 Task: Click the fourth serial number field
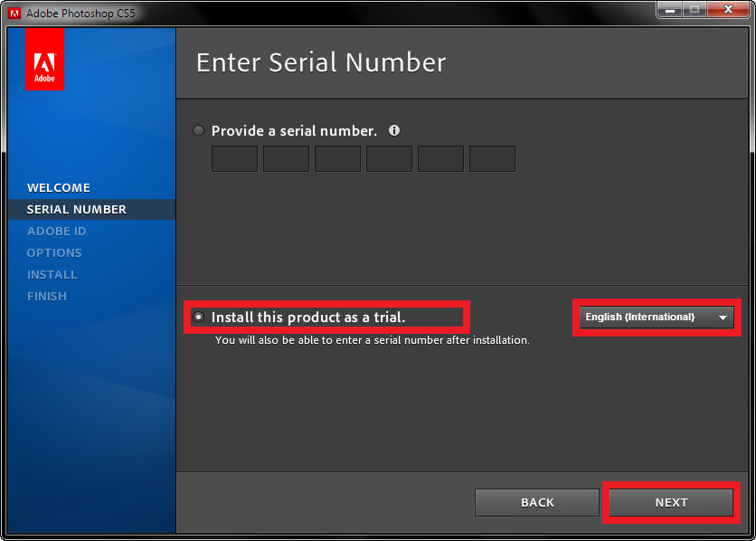pos(389,159)
